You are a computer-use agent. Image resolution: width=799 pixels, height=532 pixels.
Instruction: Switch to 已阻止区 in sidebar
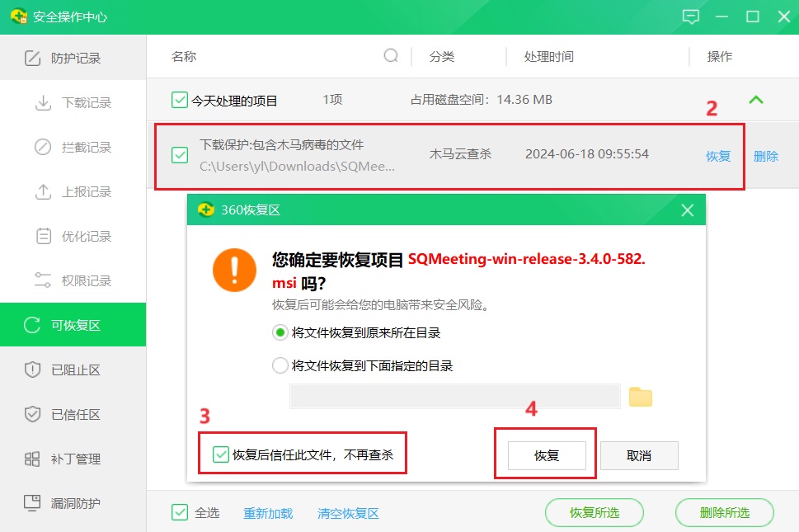click(x=73, y=370)
